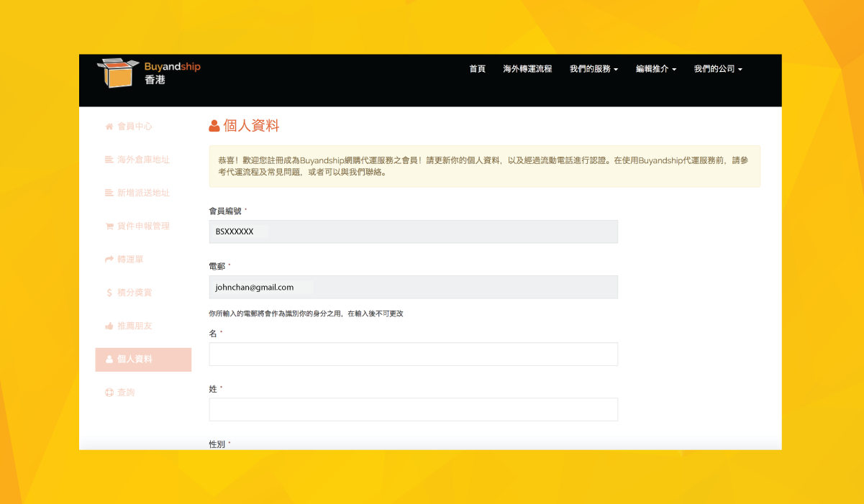Click the arrow icon beside 轉運單
864x504 pixels.
[109, 259]
